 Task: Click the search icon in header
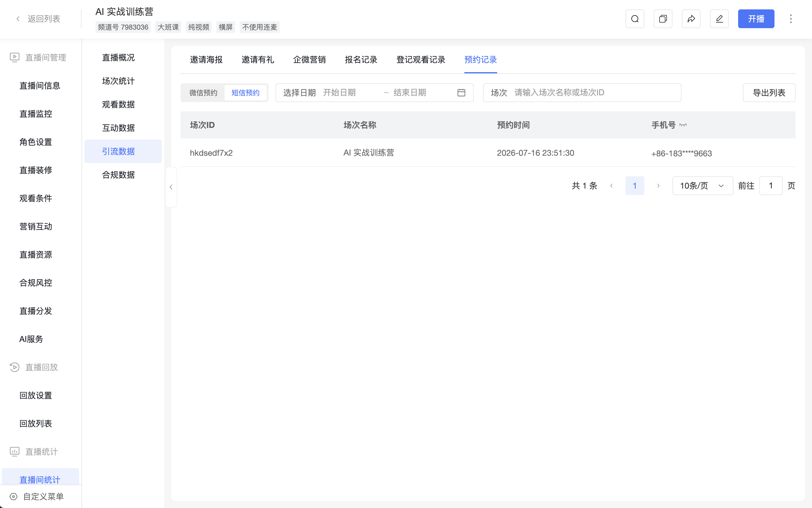coord(635,19)
